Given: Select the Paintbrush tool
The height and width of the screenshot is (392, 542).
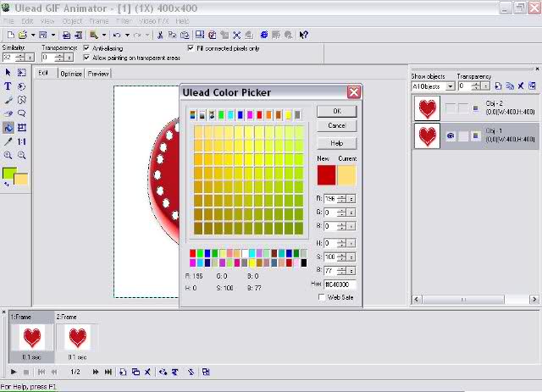Looking at the screenshot, I should pyautogui.click(x=8, y=100).
